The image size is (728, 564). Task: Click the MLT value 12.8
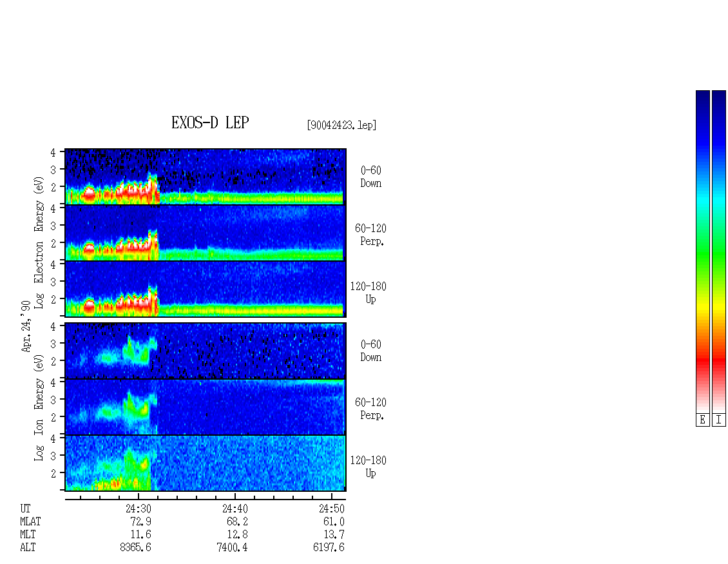click(x=237, y=535)
